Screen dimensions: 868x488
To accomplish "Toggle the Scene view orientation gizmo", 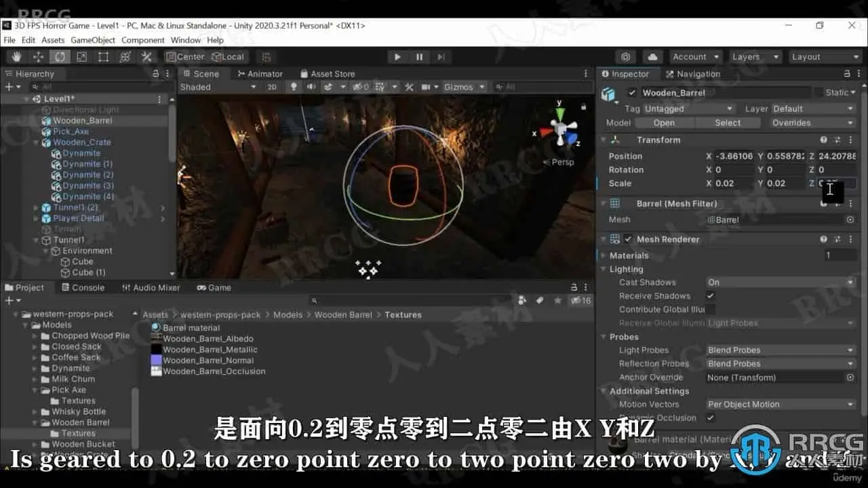I will point(559,127).
